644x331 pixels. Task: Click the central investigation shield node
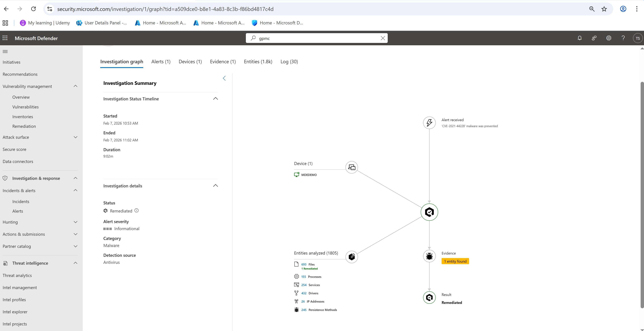pos(429,212)
